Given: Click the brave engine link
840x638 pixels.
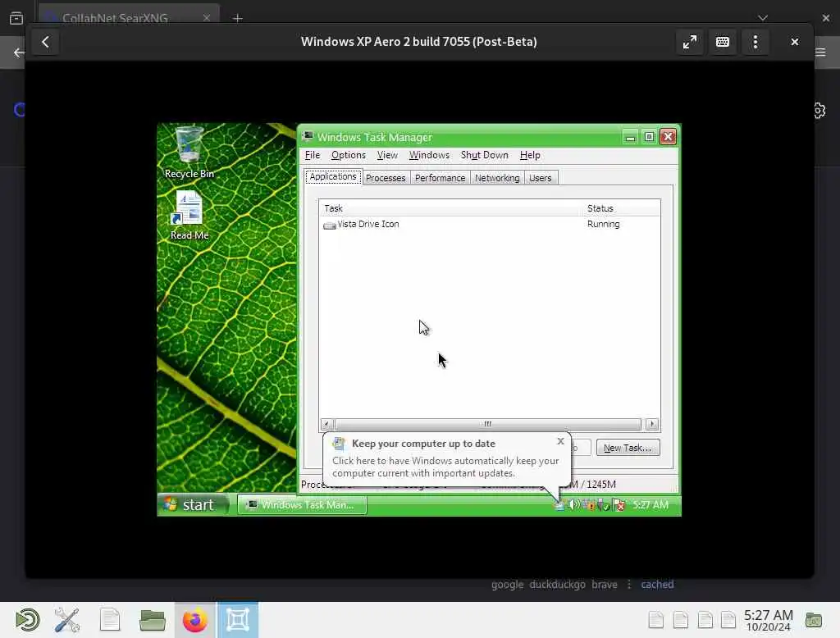Looking at the screenshot, I should pyautogui.click(x=605, y=585).
